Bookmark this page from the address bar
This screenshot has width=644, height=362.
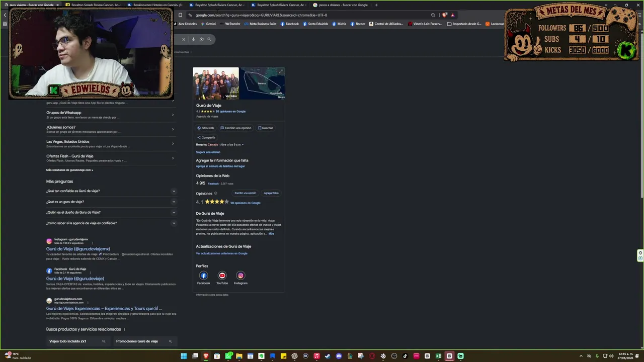[180, 15]
